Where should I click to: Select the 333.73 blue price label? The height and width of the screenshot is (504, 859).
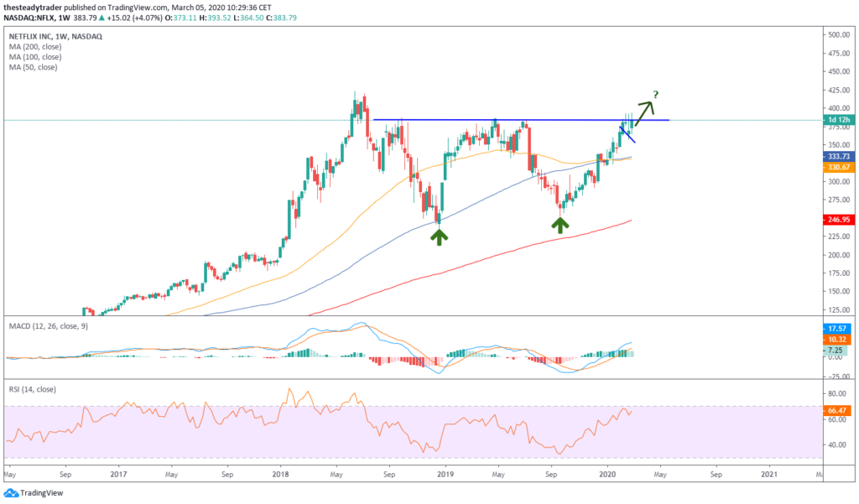(x=839, y=157)
